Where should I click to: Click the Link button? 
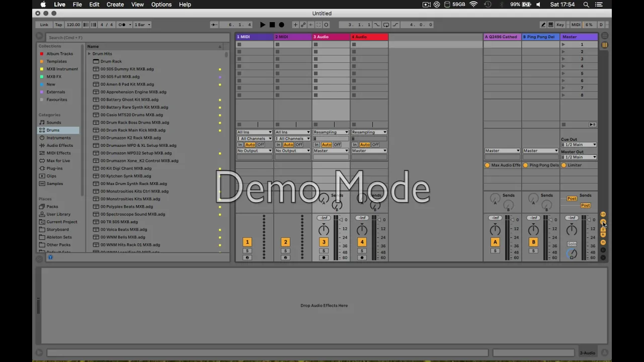click(x=44, y=25)
